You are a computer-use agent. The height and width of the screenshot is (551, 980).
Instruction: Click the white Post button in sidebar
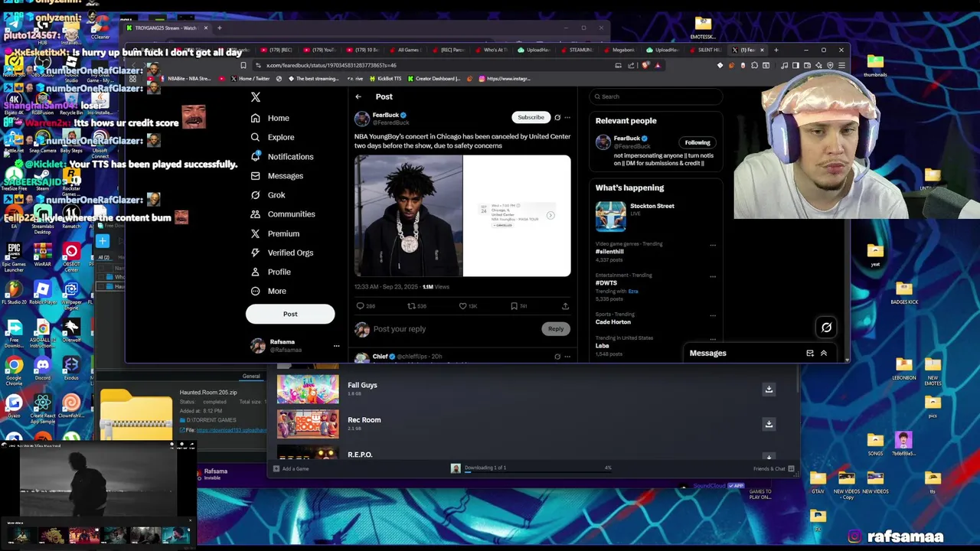coord(290,314)
